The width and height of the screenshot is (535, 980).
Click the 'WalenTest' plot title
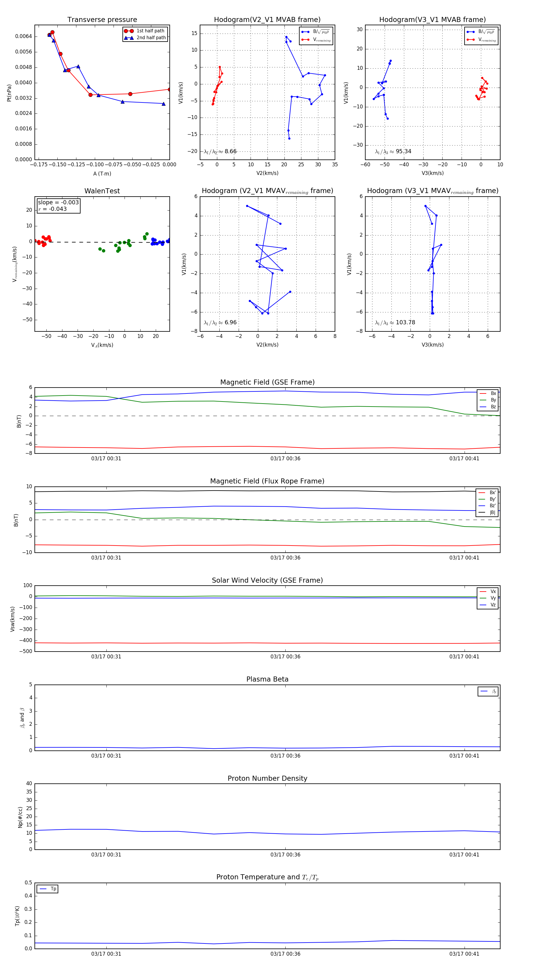click(x=102, y=191)
